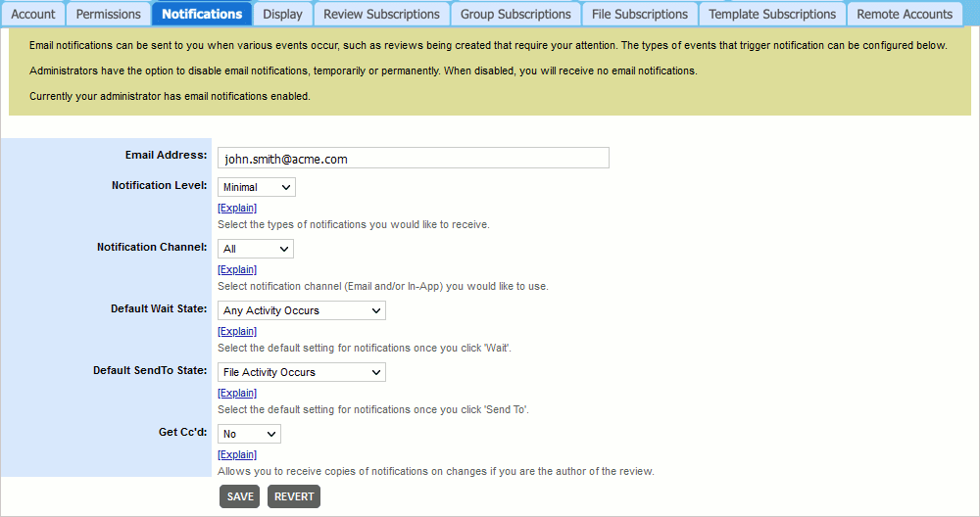Click the 'Default Wait State:' label
Image resolution: width=980 pixels, height=517 pixels.
(x=159, y=309)
